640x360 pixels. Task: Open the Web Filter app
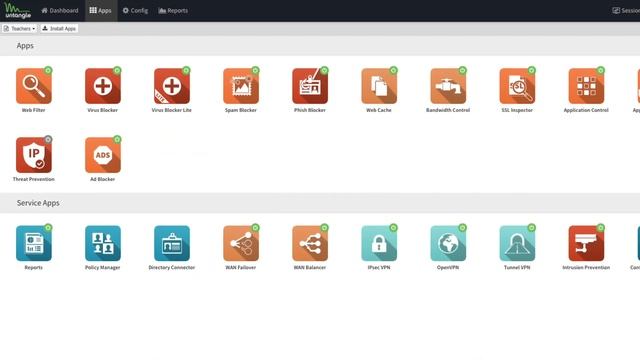(x=33, y=86)
